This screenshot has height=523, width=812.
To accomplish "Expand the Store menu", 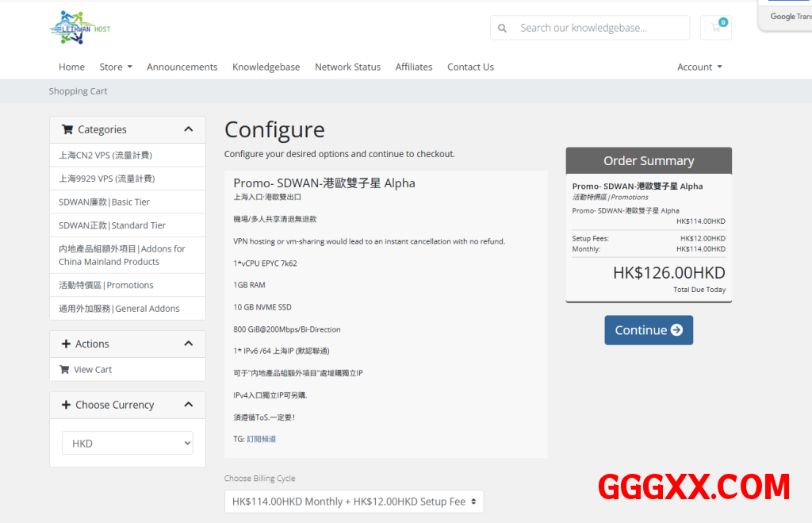I will point(115,67).
